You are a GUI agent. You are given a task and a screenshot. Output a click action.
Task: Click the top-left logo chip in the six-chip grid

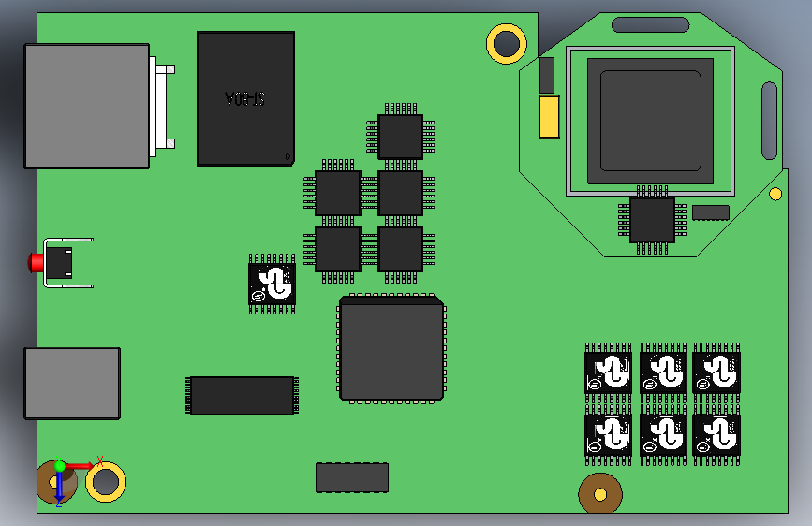point(609,373)
